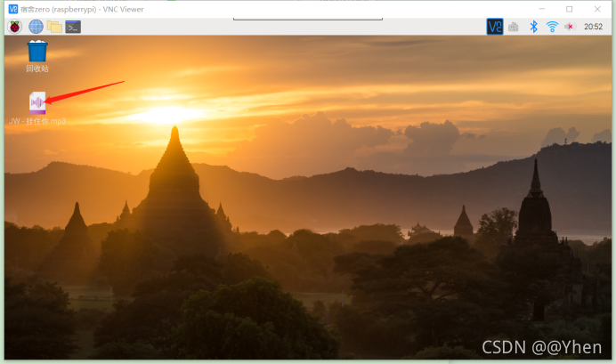Select the recycle bin desktop icon
Screen dimensions: 616x364
click(x=37, y=51)
